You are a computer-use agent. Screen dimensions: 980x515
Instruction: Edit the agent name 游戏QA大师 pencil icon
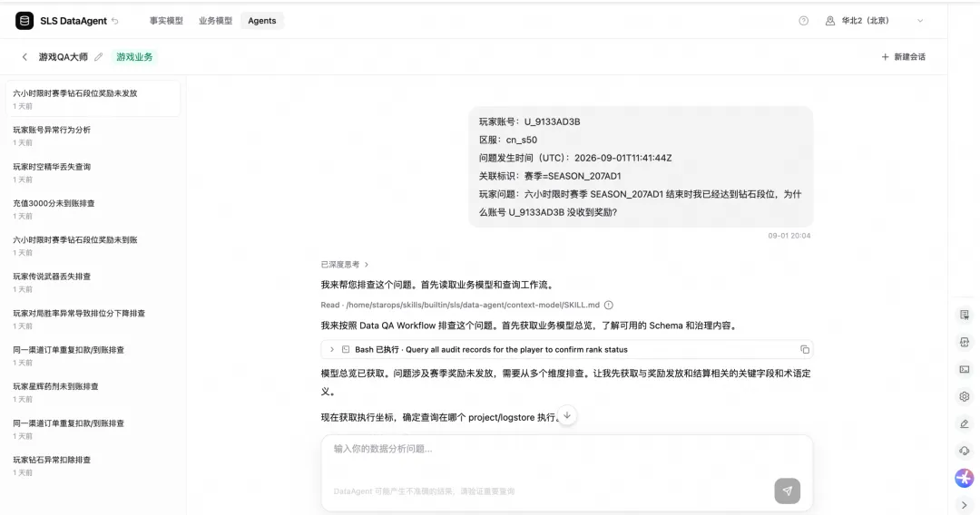(x=98, y=57)
